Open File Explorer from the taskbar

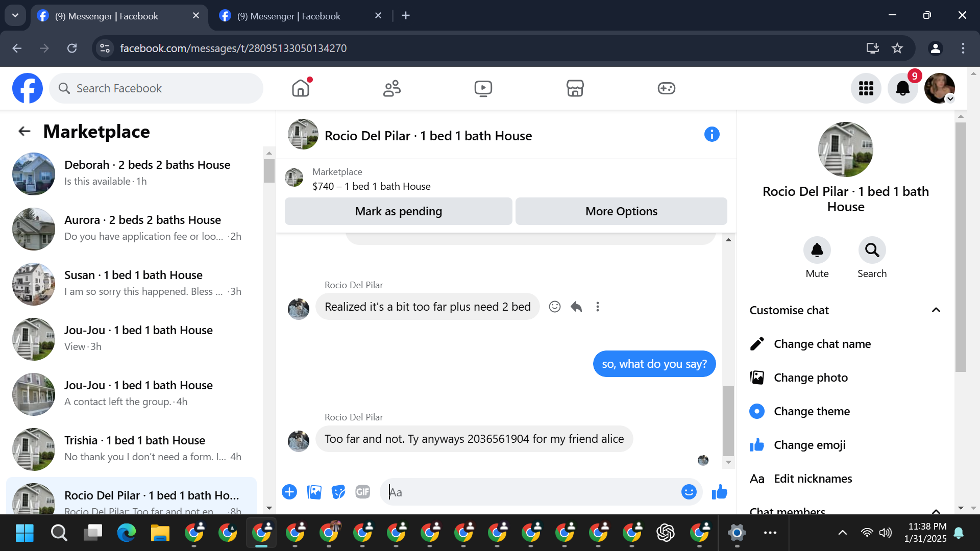[x=160, y=533]
